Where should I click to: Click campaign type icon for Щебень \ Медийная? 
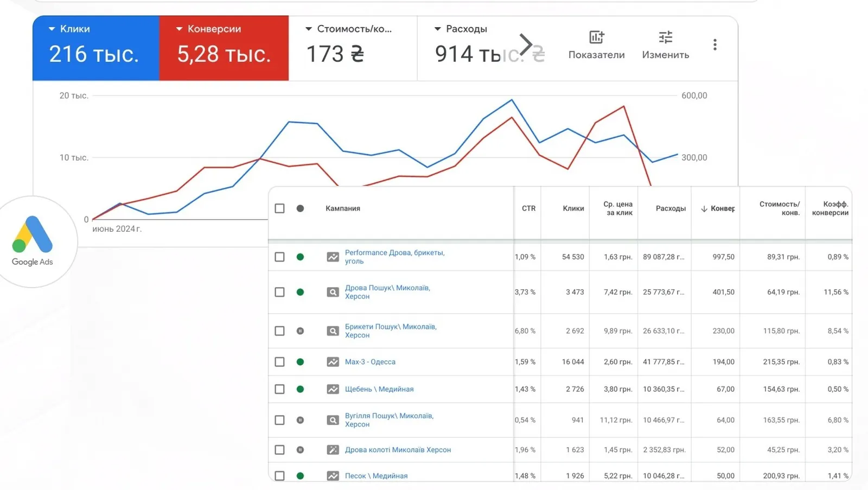click(x=333, y=389)
